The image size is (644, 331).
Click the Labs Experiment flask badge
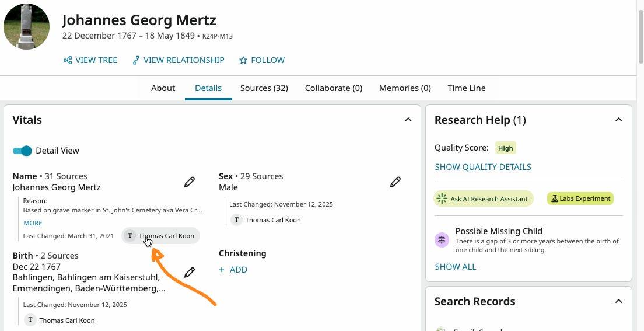coord(580,198)
